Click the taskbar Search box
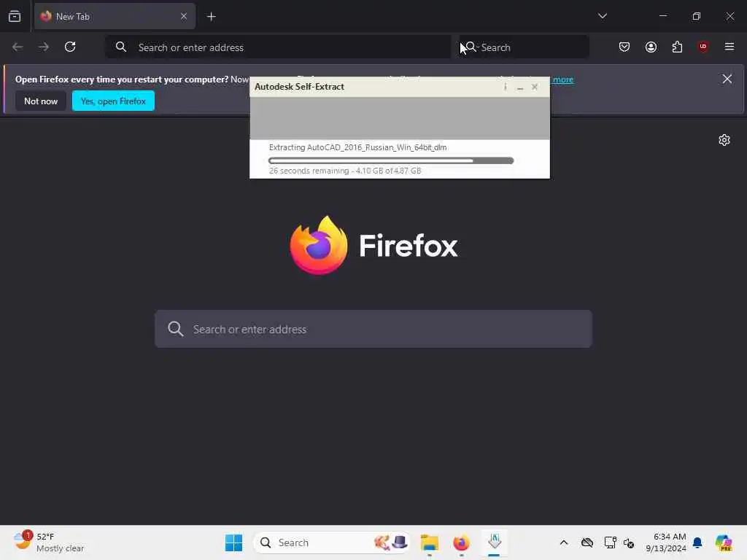Screen dimensions: 747x560 click(332, 542)
